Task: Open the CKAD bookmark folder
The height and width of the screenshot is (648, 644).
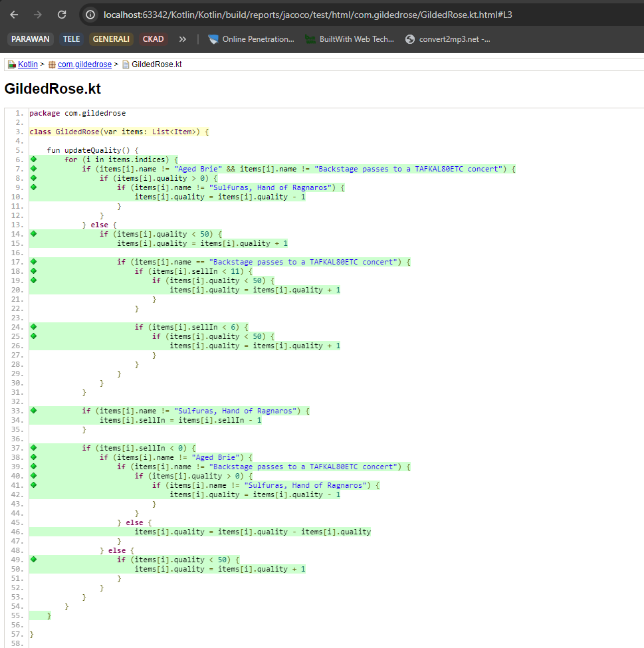Action: click(153, 39)
